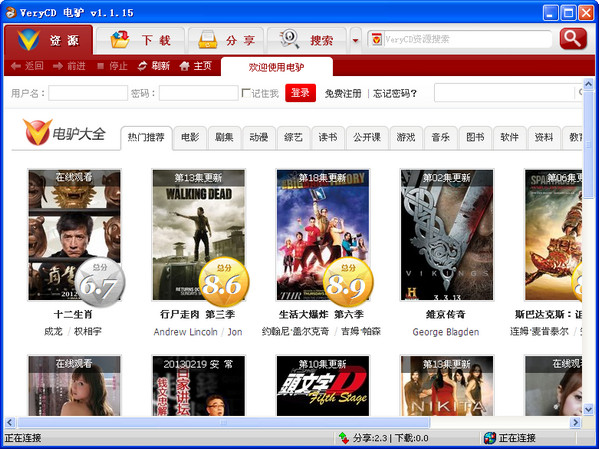Open the 免费注册 registration link

(x=343, y=93)
